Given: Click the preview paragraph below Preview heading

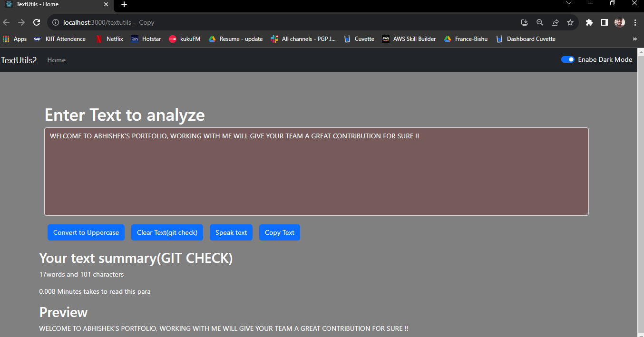Looking at the screenshot, I should click(224, 328).
